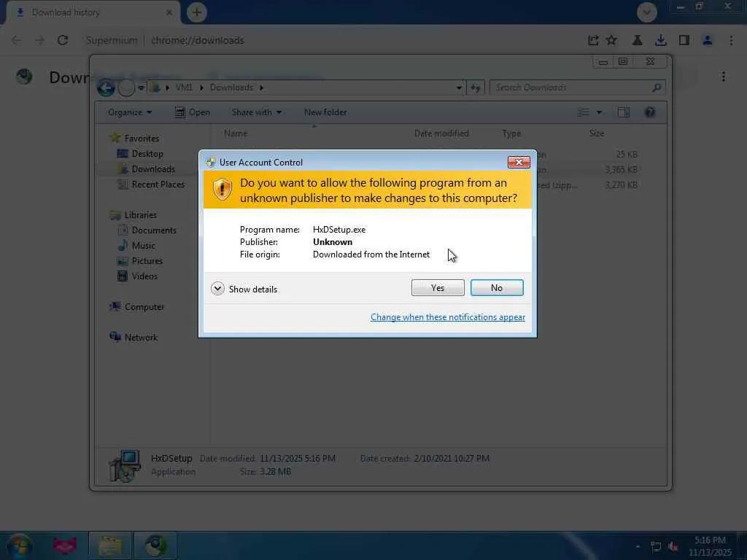
Task: Expand Show details chevron in UAC dialog
Action: (x=217, y=289)
